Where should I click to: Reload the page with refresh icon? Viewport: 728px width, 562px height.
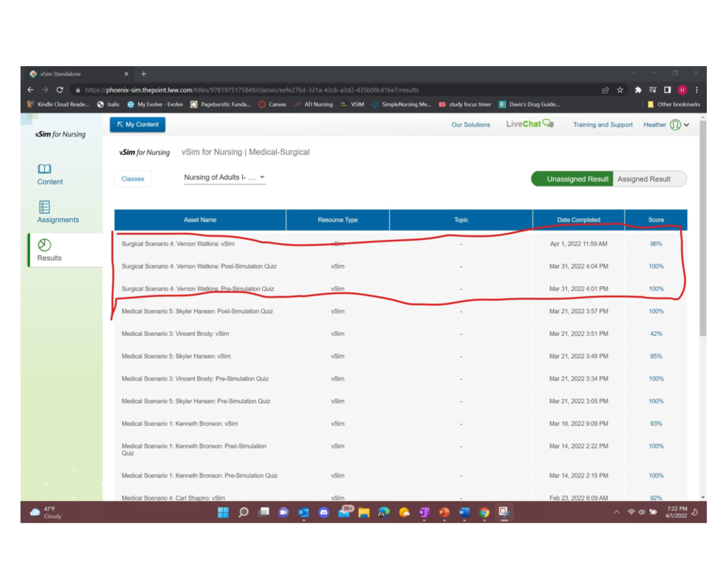tap(59, 90)
